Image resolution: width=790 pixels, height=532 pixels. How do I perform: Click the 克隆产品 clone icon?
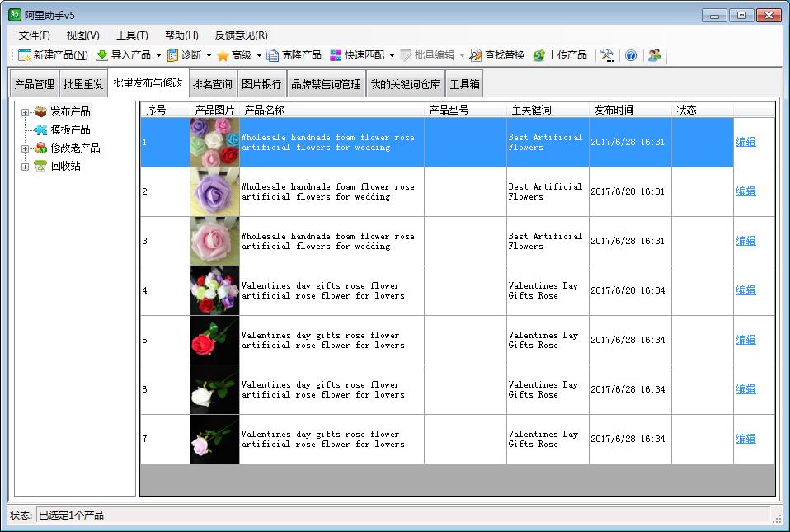[273, 55]
